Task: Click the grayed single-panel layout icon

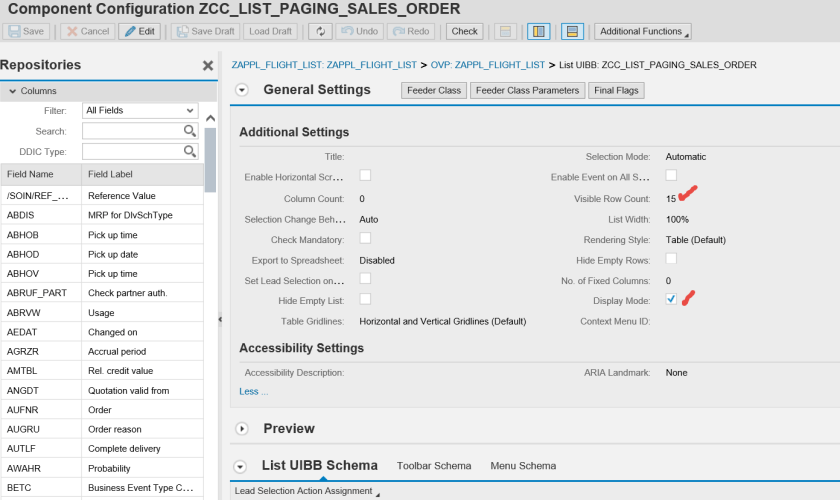Action: click(505, 32)
